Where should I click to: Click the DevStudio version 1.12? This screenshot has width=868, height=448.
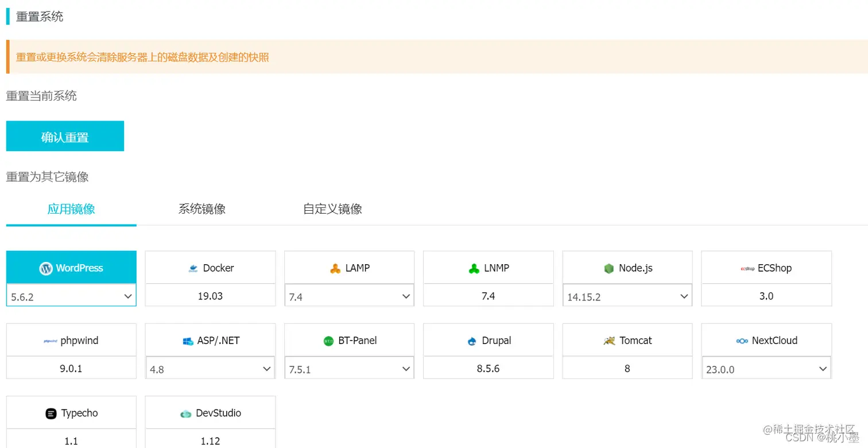210,441
